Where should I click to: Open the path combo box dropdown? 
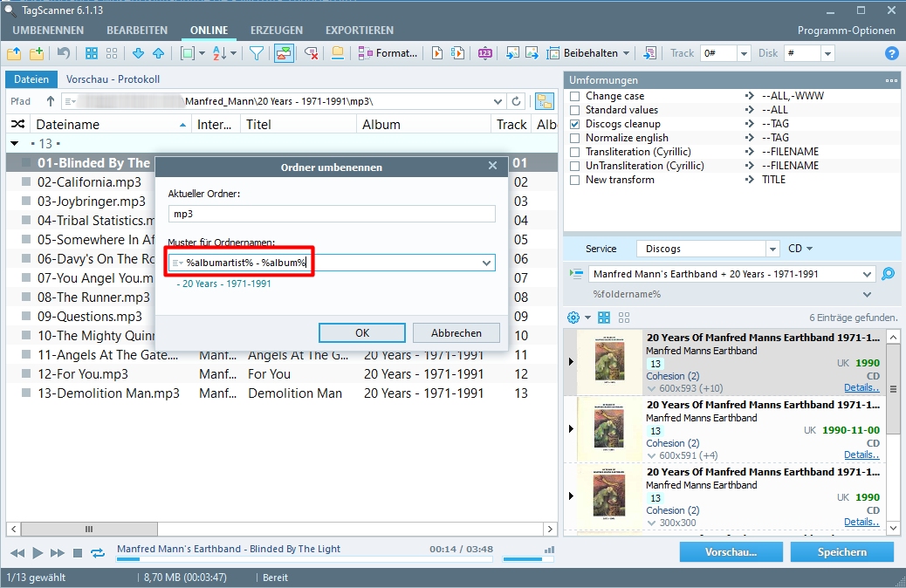point(498,102)
